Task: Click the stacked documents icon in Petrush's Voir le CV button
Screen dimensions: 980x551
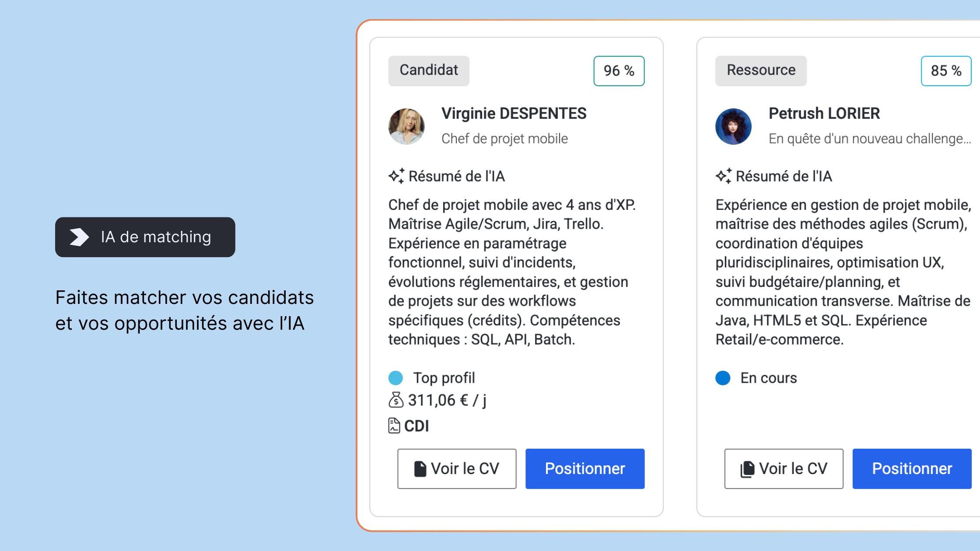Action: pyautogui.click(x=748, y=468)
